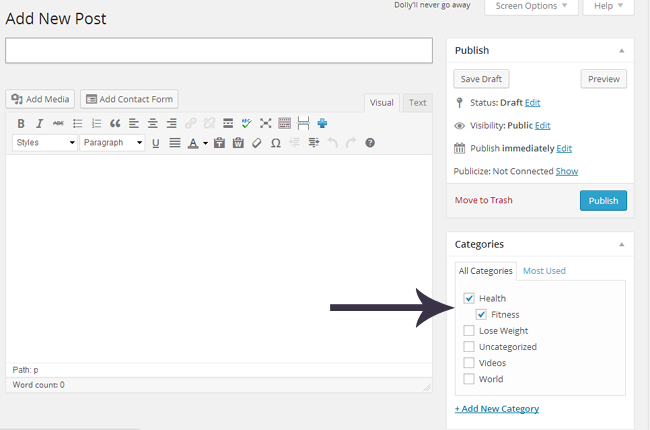
Task: Open the Paragraph format dropdown
Action: tap(112, 143)
